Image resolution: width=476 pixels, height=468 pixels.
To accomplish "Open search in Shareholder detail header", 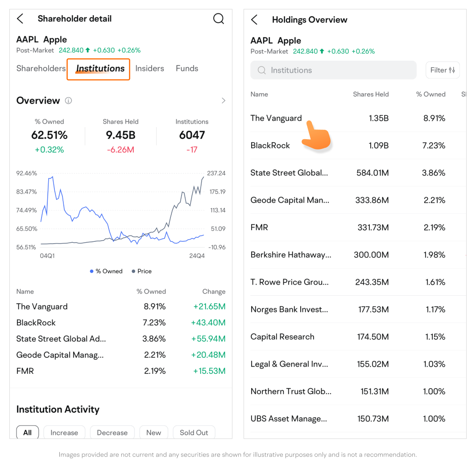I will tap(218, 19).
